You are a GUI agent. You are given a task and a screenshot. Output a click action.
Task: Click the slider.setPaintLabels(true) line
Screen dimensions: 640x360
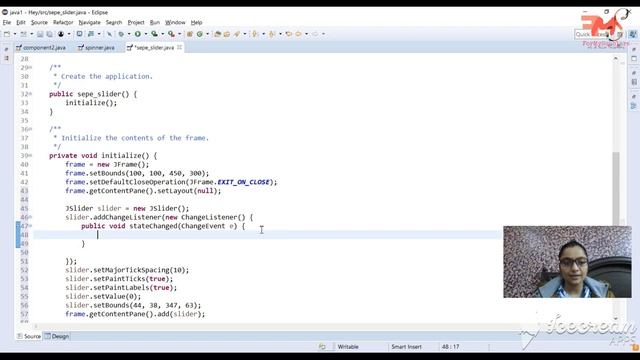tap(121, 288)
